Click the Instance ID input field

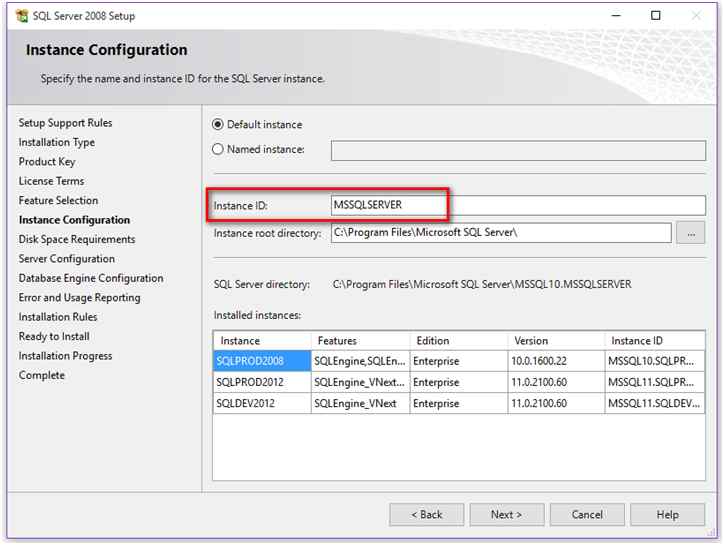(x=518, y=205)
